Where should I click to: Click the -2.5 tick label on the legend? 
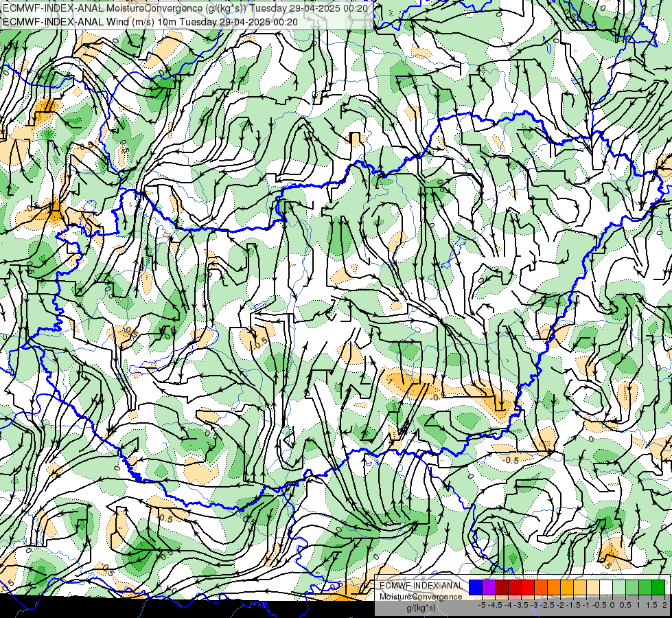tap(547, 605)
